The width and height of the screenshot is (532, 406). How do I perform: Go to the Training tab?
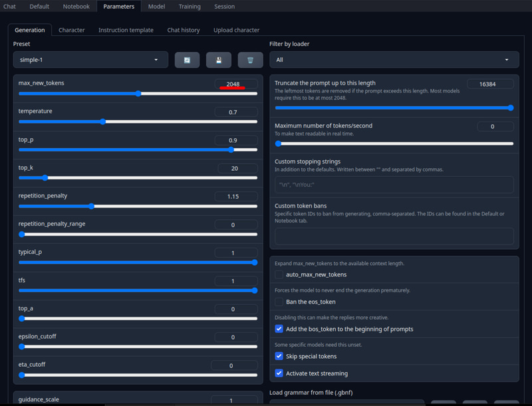[x=190, y=7]
